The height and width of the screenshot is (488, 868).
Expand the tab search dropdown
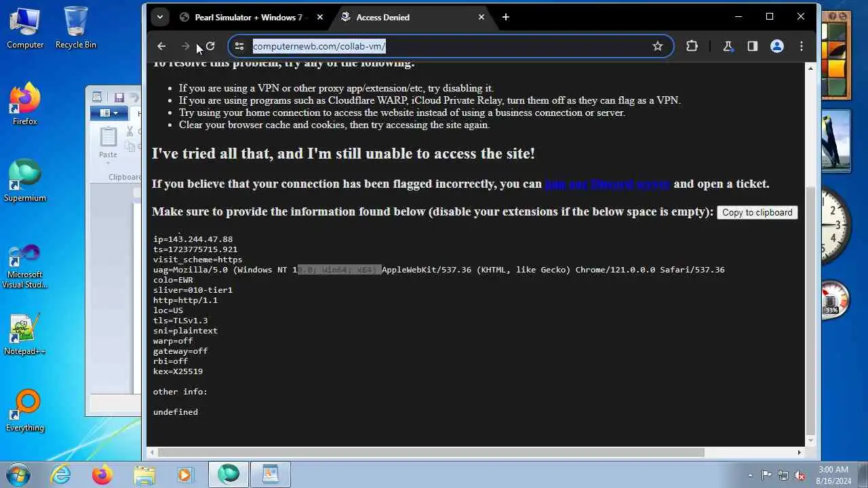point(160,17)
